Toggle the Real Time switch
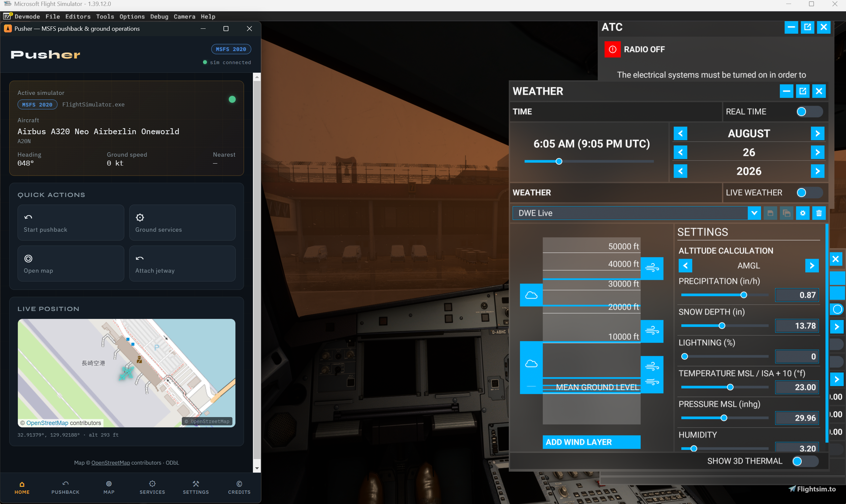Screen dimensions: 846x504 pos(809,112)
